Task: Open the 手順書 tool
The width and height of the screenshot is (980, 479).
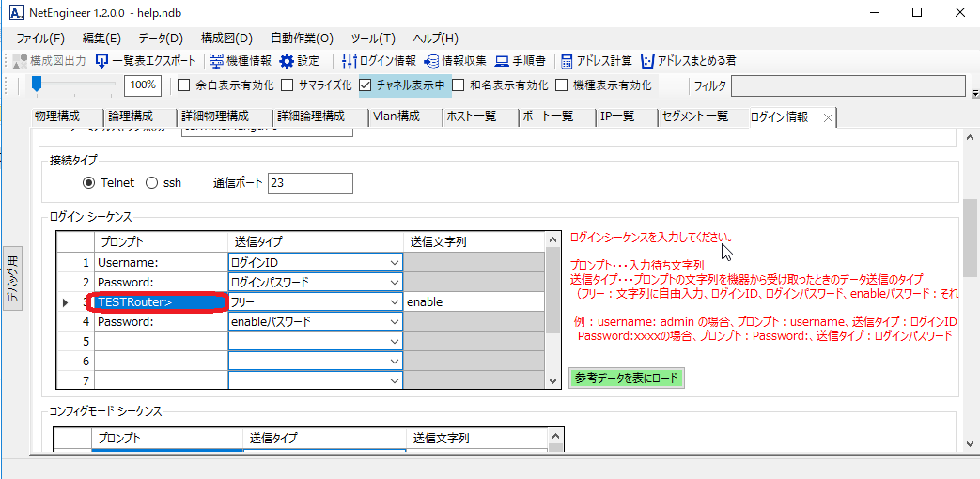Action: click(503, 61)
